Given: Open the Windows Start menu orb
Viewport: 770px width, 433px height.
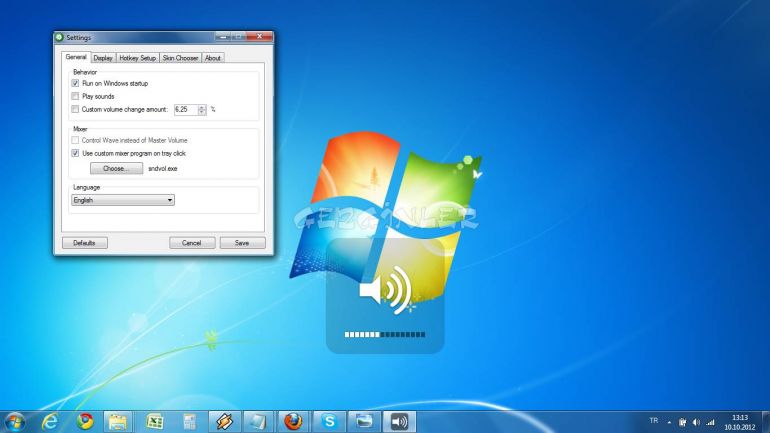Looking at the screenshot, I should coord(15,422).
